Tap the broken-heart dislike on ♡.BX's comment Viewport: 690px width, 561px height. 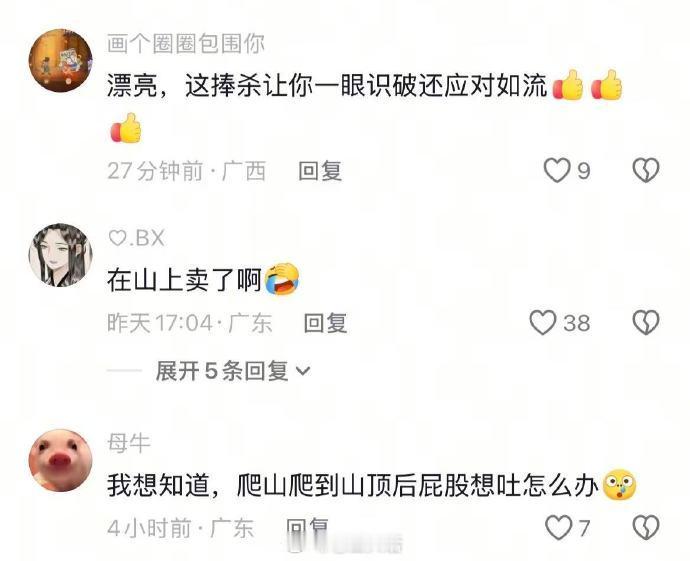click(x=646, y=323)
